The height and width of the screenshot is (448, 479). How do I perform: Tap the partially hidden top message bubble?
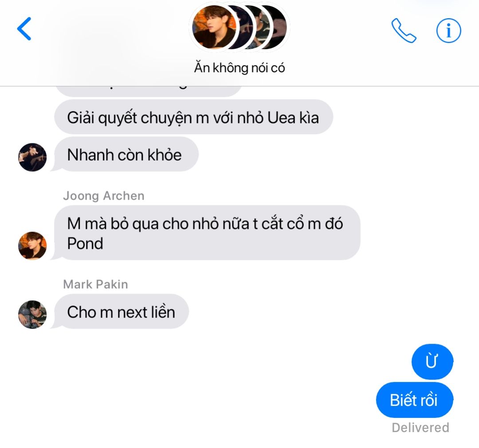coord(148,91)
